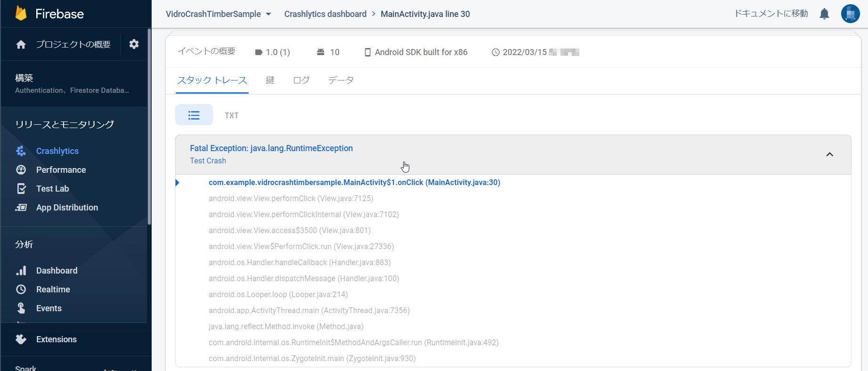Viewport: 868px width, 371px height.
Task: Click リリースとモニタリング section header
Action: (x=65, y=124)
